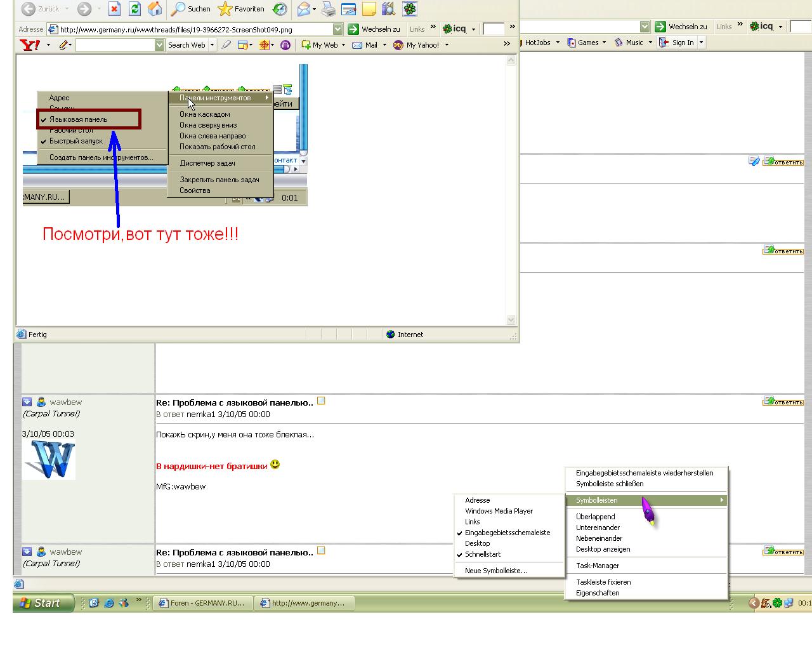
Task: Click Sign In on the Yahoo toolbar
Action: coord(683,43)
